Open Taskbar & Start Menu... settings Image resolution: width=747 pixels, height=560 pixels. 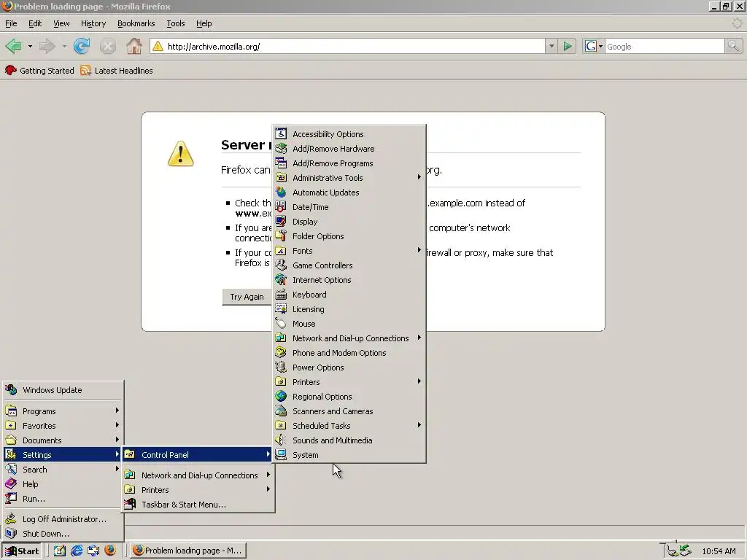tap(198, 505)
